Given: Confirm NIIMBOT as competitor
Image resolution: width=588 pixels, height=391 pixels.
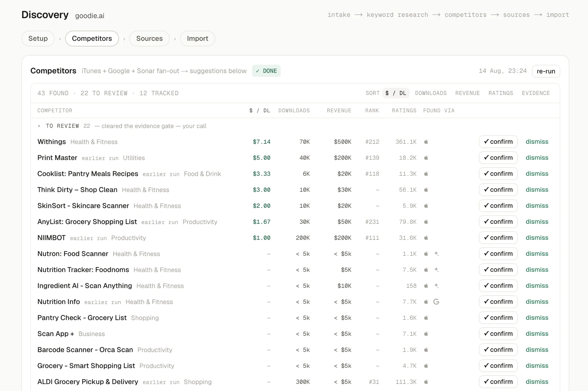Looking at the screenshot, I should [x=498, y=238].
